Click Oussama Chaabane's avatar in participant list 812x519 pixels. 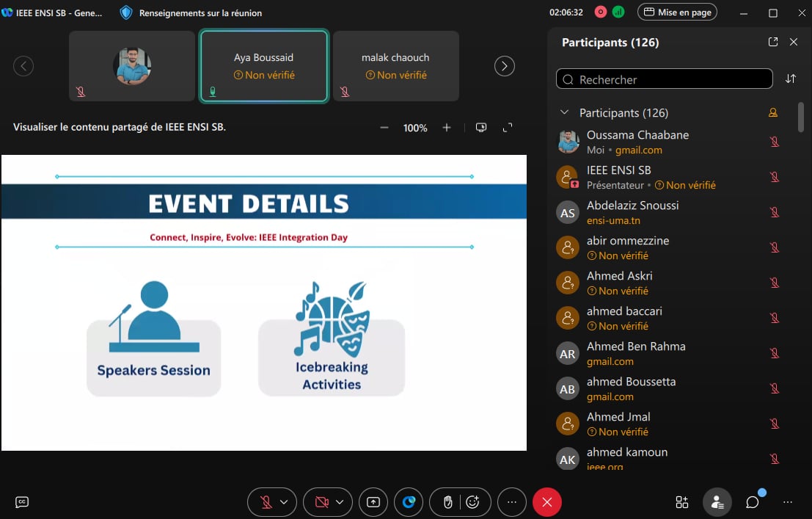click(x=568, y=142)
